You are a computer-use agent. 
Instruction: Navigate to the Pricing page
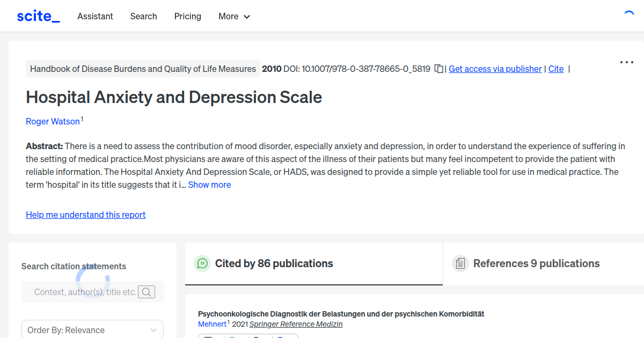coord(187,17)
